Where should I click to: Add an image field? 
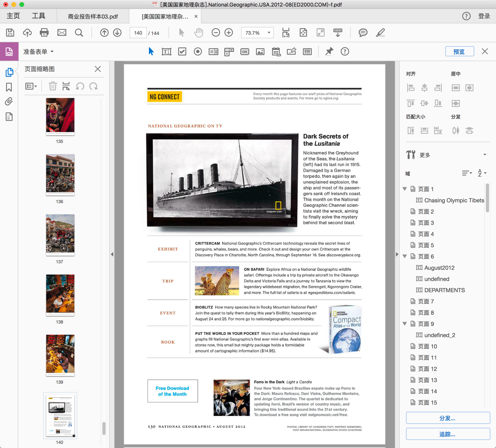tap(260, 51)
